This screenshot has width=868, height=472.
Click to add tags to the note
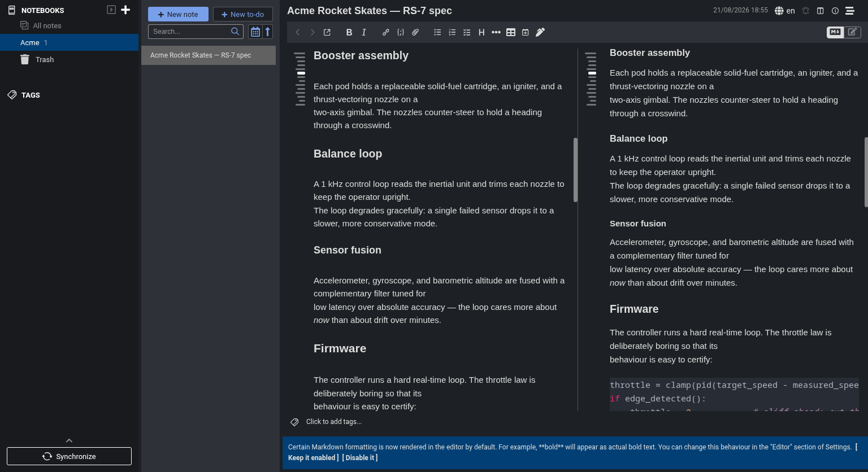(x=333, y=422)
